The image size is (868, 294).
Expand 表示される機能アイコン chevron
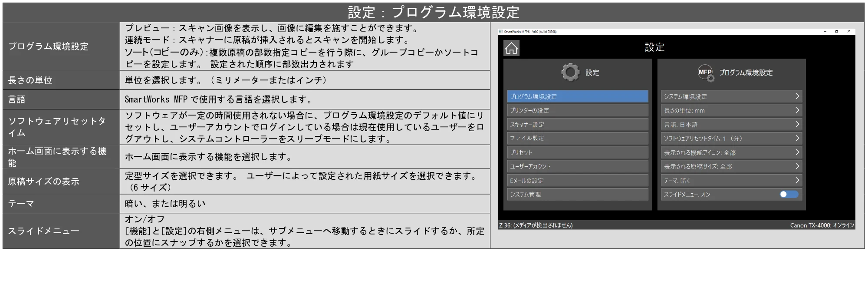797,152
